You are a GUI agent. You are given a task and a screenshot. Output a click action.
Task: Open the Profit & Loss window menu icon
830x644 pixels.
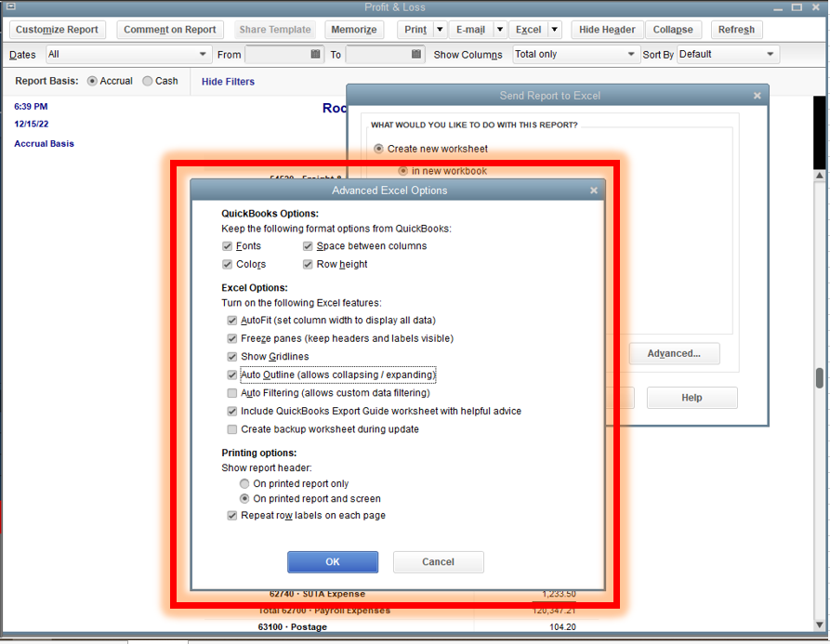pyautogui.click(x=10, y=7)
